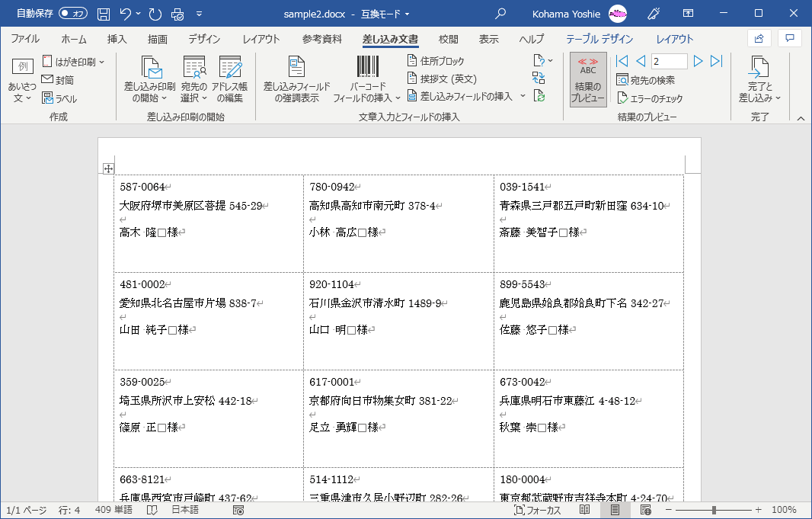Click address cell 587-0064
This screenshot has height=519, width=812.
point(209,223)
